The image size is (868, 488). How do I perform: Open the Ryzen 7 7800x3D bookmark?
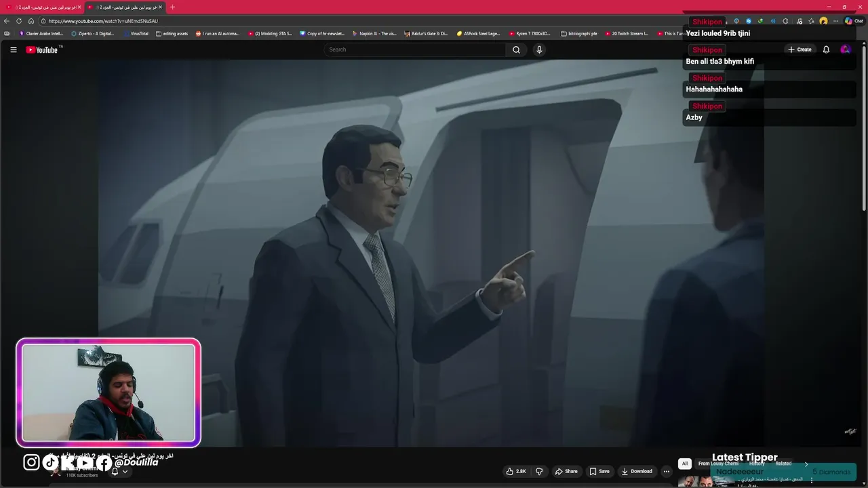click(x=530, y=33)
